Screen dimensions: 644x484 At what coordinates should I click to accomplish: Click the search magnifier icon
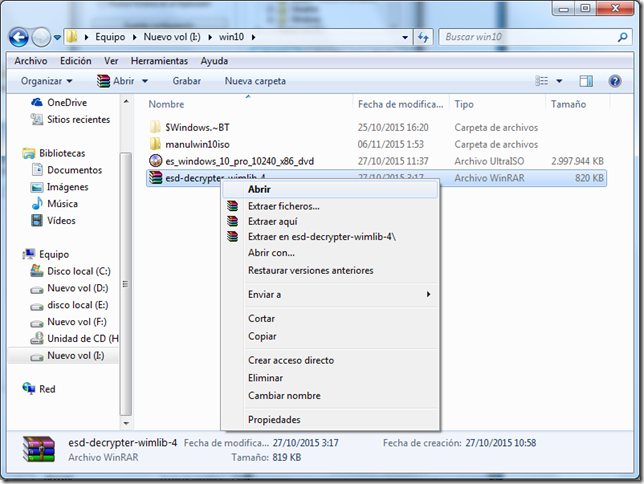pos(622,37)
